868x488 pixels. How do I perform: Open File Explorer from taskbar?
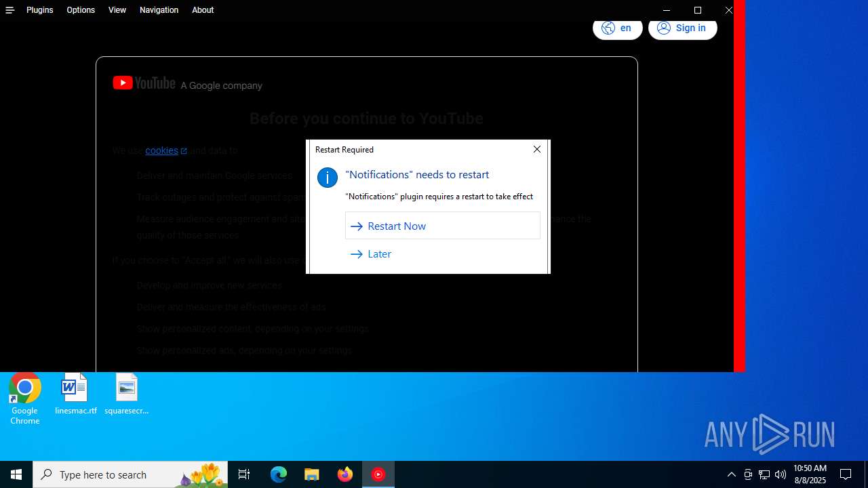[312, 474]
